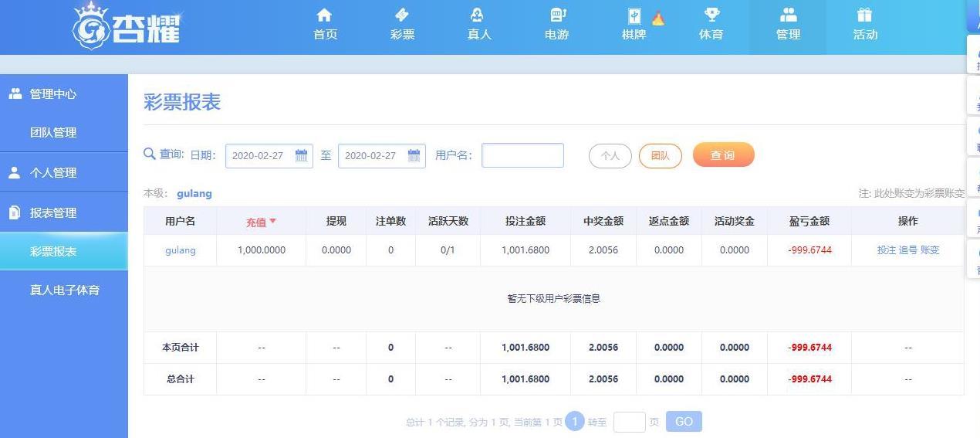This screenshot has width=980, height=438.
Task: Open the gulang username link in the table
Action: tap(180, 250)
